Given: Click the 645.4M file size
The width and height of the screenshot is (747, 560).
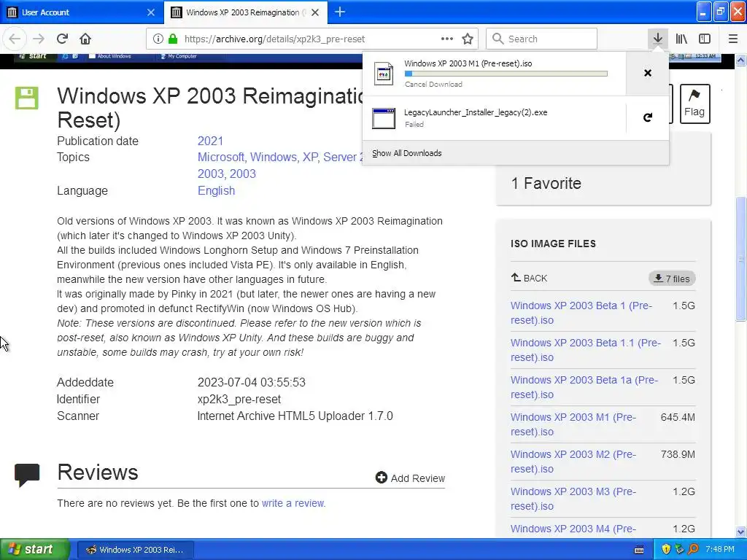Looking at the screenshot, I should [678, 417].
